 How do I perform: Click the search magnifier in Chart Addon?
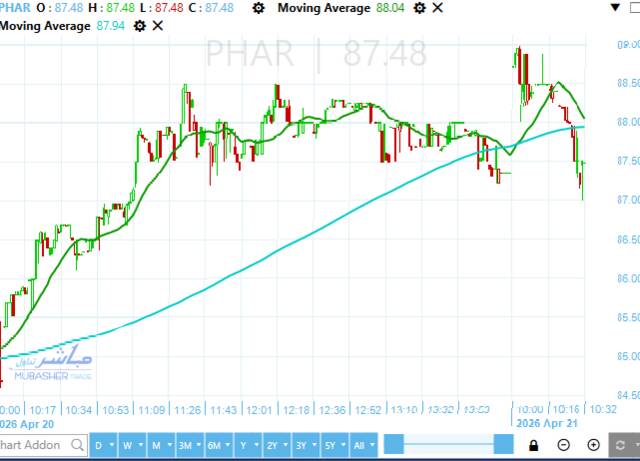[77, 445]
